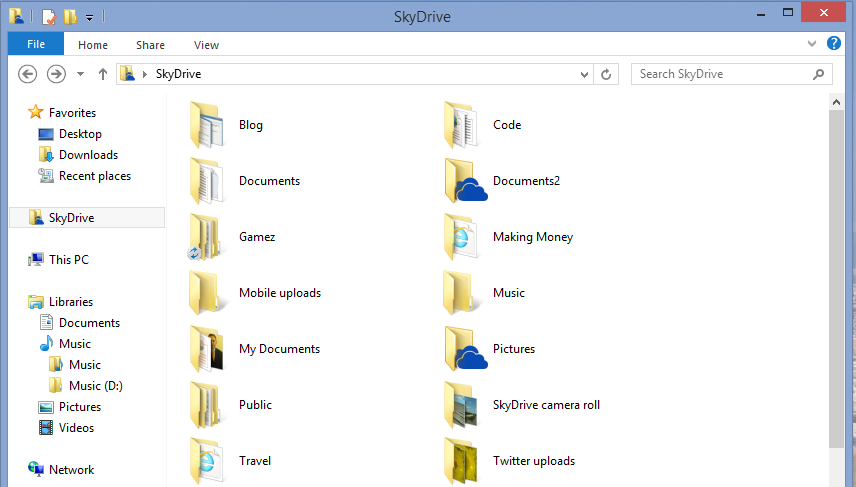Minimize the SkyDrive window
This screenshot has width=856, height=487.
[760, 13]
